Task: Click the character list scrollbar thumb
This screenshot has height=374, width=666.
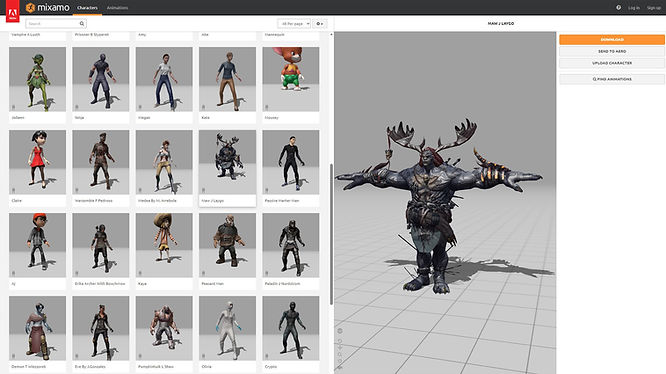Action: click(331, 234)
